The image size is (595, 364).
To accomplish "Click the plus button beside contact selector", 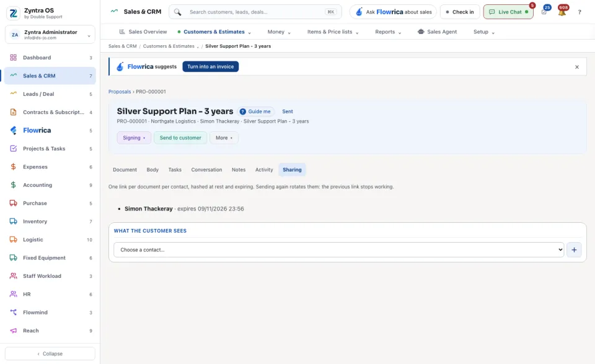I will 574,250.
